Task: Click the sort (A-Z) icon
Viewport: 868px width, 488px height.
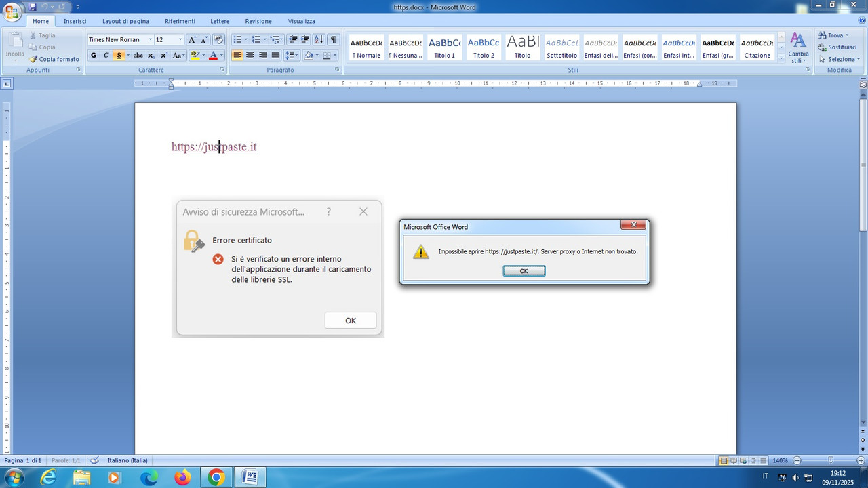Action: pos(319,40)
